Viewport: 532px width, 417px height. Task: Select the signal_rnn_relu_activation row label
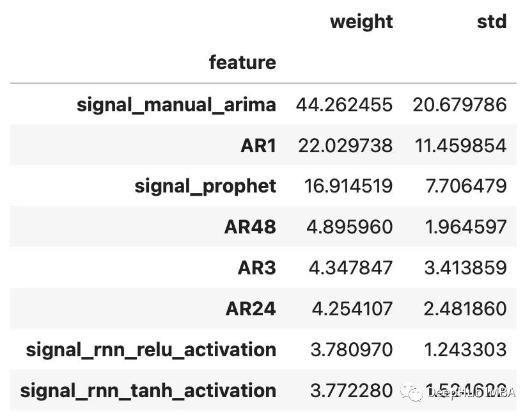point(151,350)
